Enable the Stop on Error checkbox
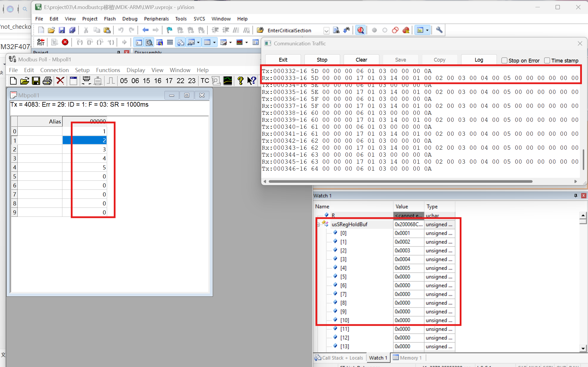 [504, 60]
